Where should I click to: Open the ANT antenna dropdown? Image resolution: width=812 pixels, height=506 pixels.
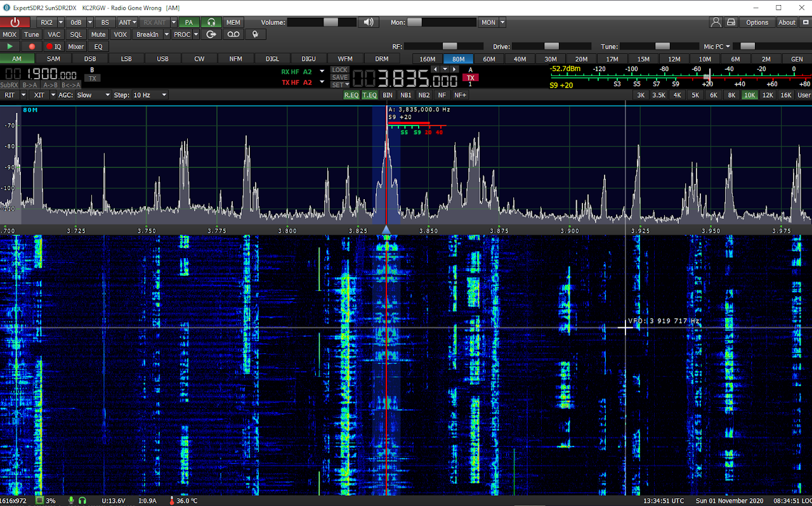(128, 22)
